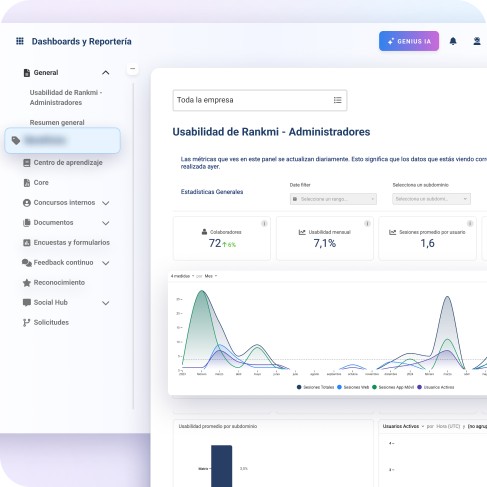
Task: Click the Encuestas y formularios icon
Action: coord(27,243)
